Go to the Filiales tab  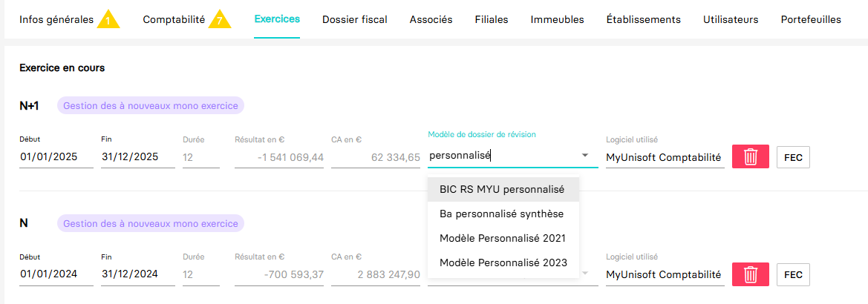click(x=492, y=19)
